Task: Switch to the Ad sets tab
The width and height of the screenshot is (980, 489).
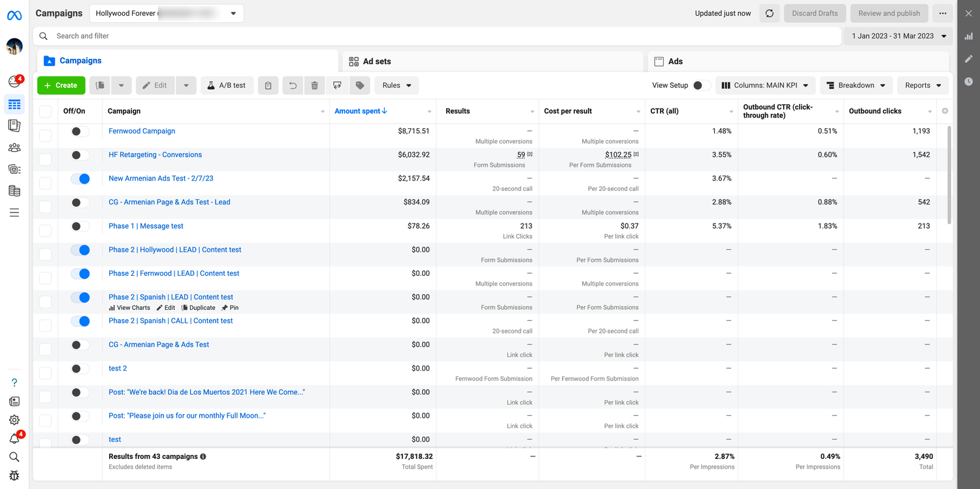Action: (x=493, y=61)
